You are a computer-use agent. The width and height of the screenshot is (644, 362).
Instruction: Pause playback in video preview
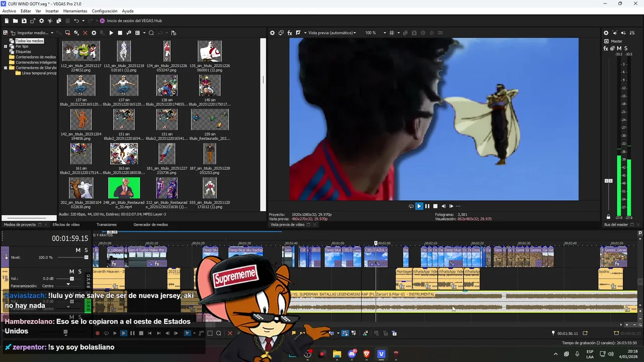click(427, 206)
